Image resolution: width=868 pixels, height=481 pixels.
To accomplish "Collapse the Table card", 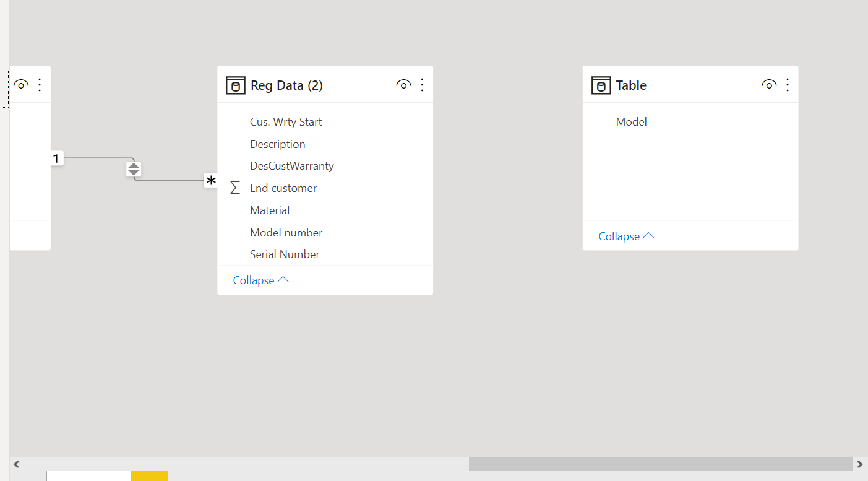I will (x=626, y=236).
